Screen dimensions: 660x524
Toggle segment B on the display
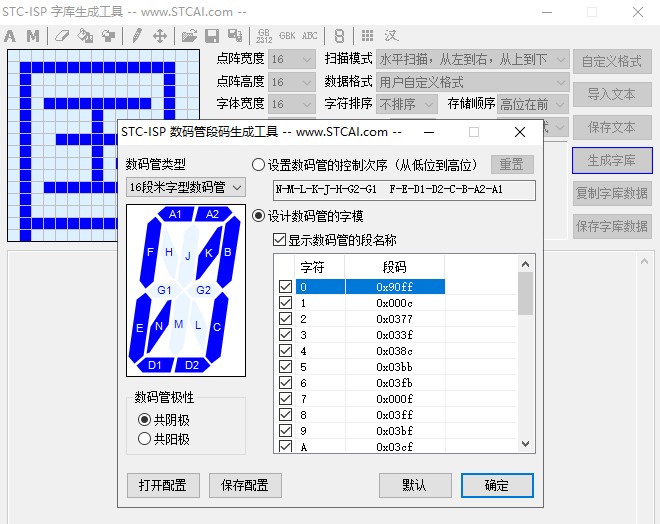(x=229, y=252)
